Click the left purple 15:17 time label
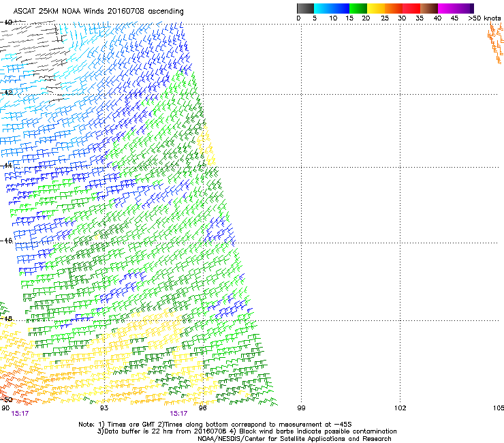 click(x=20, y=414)
